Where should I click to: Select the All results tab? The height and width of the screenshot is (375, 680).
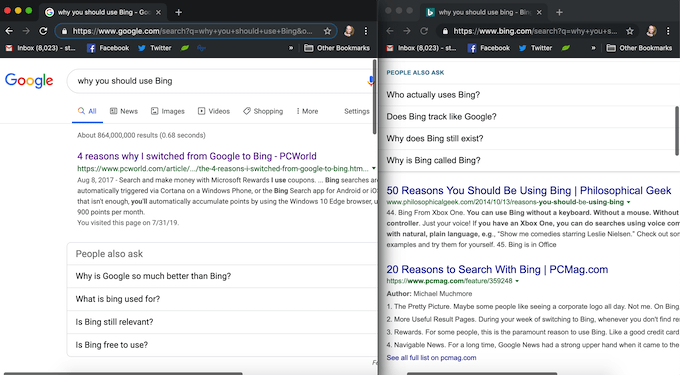(87, 111)
